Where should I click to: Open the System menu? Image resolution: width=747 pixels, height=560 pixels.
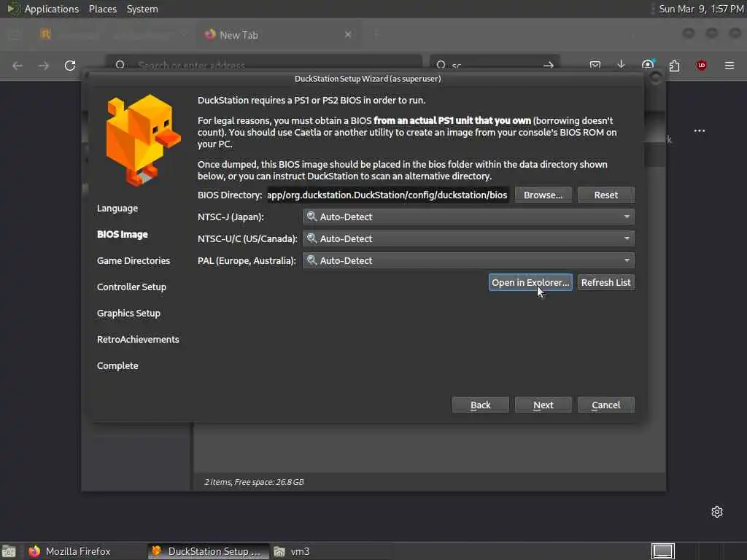click(142, 9)
